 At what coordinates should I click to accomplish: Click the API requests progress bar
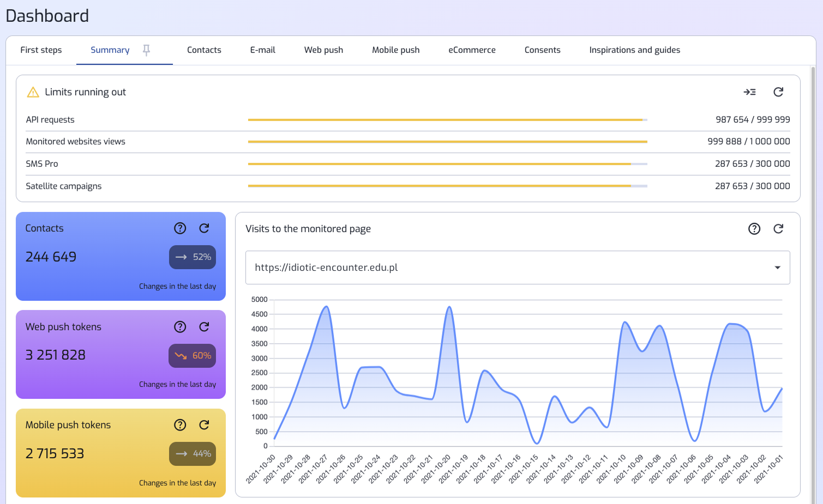pyautogui.click(x=448, y=120)
